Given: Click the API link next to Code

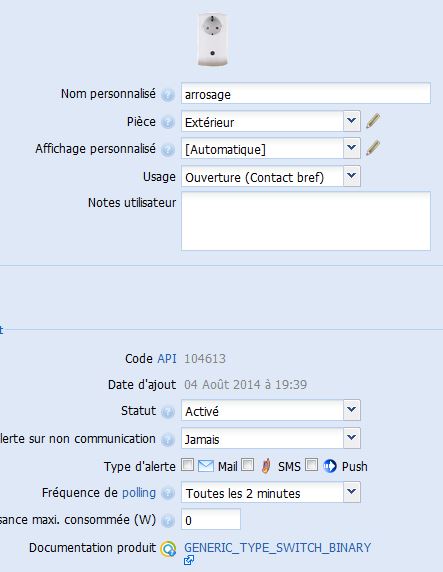Looking at the screenshot, I should tap(167, 359).
